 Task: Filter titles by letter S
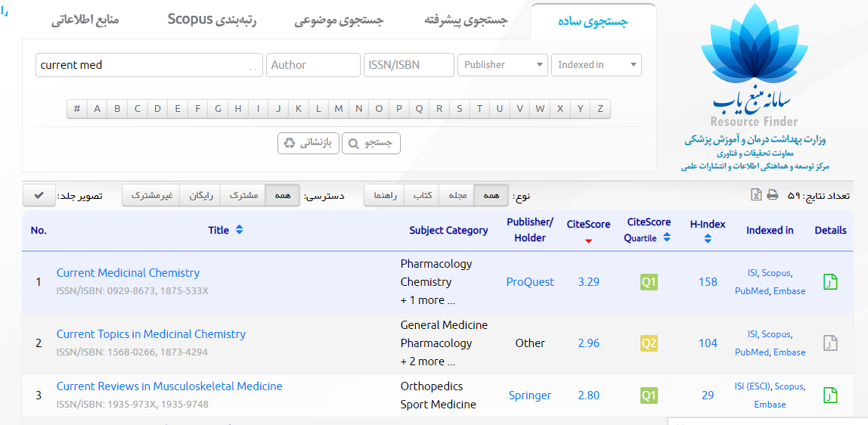(x=460, y=109)
